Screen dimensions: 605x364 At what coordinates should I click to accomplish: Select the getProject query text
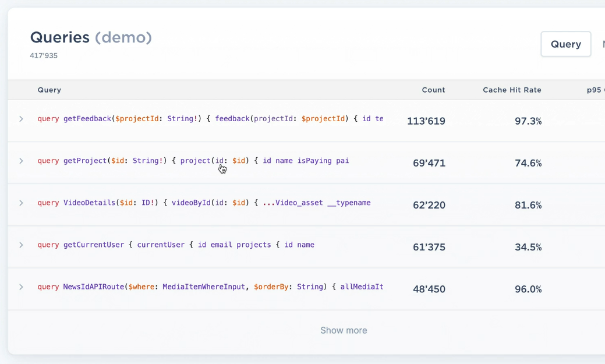(192, 161)
